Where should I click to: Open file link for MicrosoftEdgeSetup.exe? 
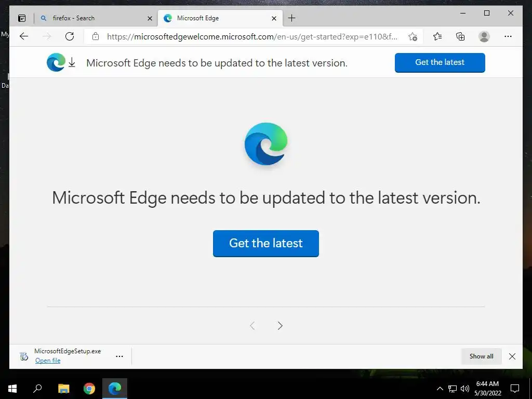48,361
